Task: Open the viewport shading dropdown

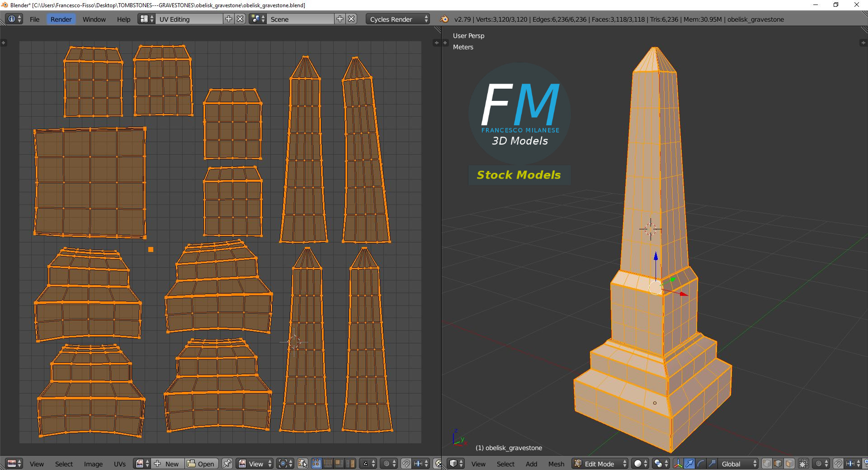Action: click(640, 464)
